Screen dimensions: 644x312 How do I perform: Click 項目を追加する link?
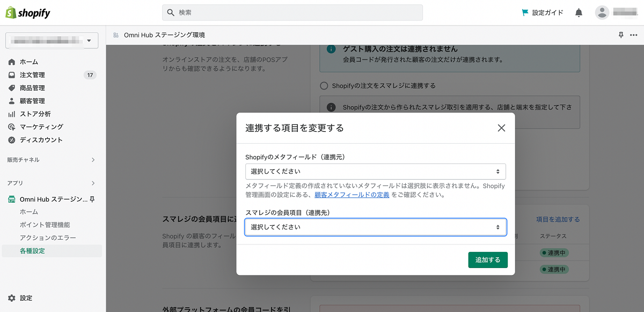pos(558,219)
